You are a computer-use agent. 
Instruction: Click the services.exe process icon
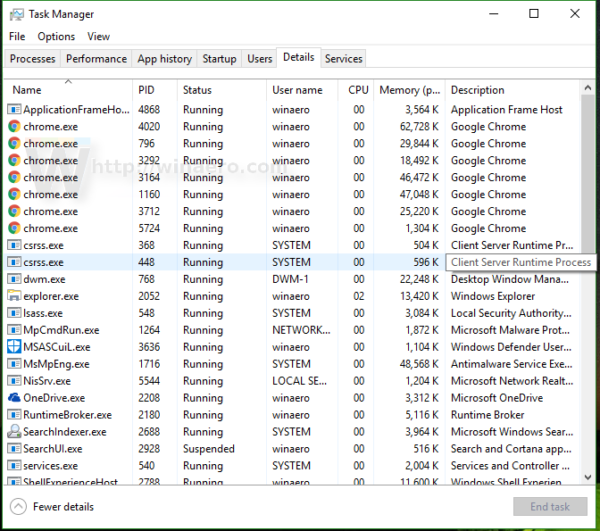pos(14,466)
